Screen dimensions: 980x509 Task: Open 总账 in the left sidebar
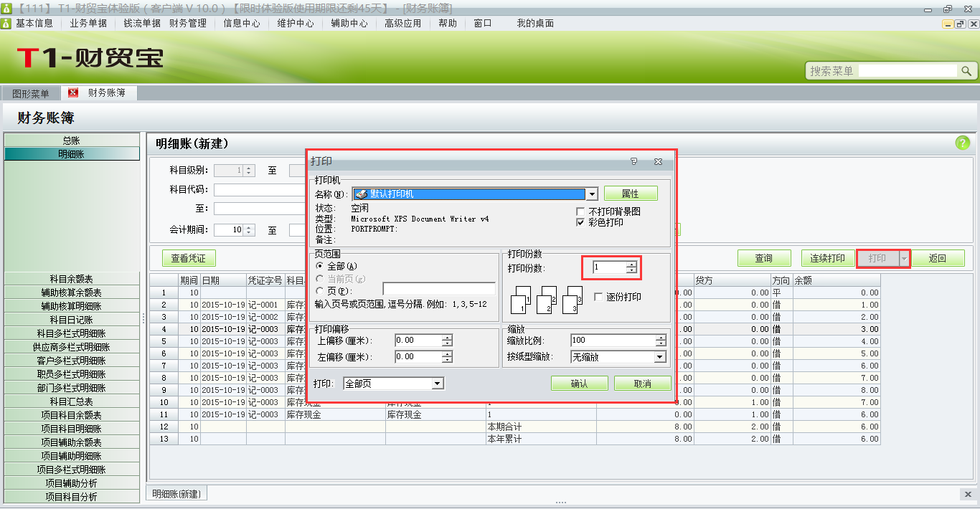pos(72,141)
